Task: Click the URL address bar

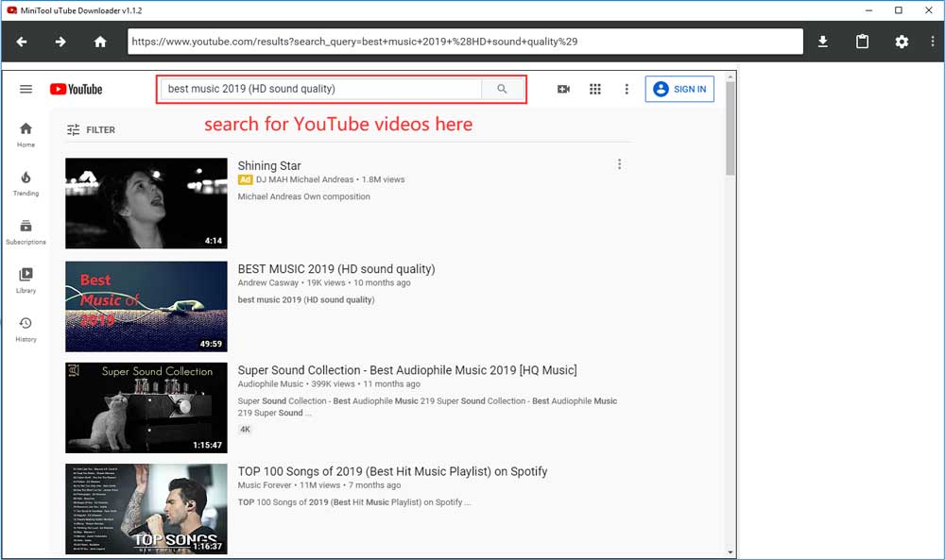Action: click(x=465, y=42)
